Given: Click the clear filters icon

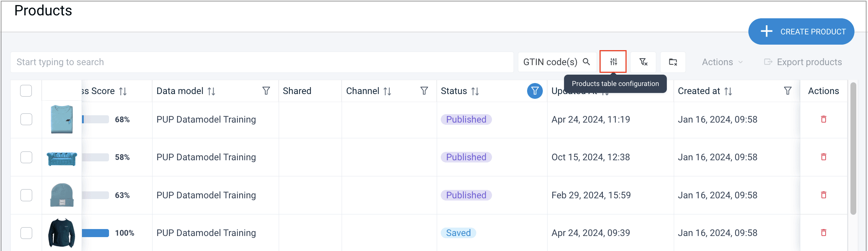Looking at the screenshot, I should point(643,62).
